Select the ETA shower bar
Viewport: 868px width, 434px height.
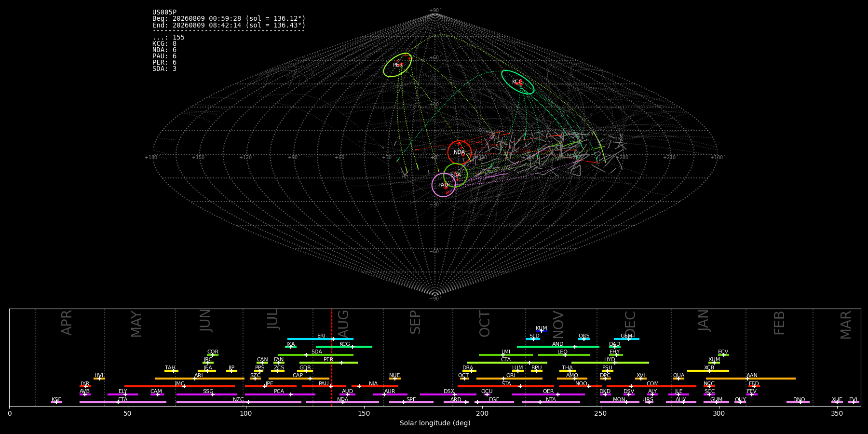(123, 402)
